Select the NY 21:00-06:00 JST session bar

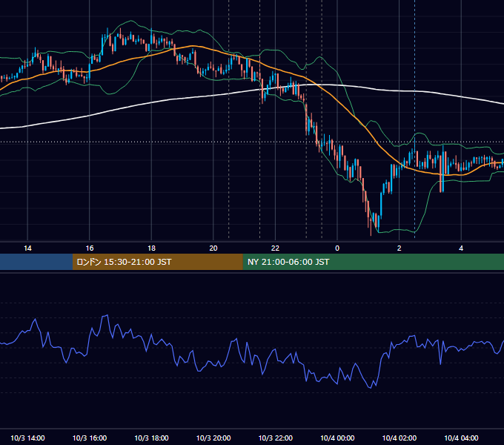tap(373, 262)
